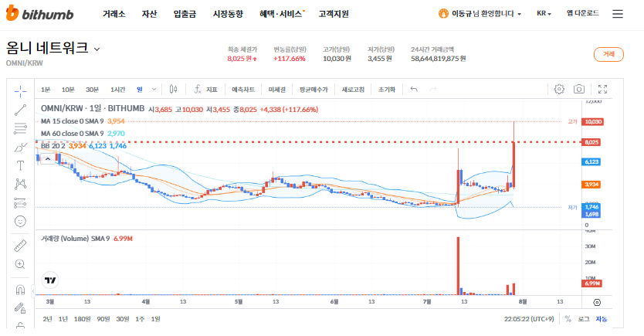Viewport: 644px width, 336px height.
Task: Select the 10분 interval
Action: coord(68,90)
